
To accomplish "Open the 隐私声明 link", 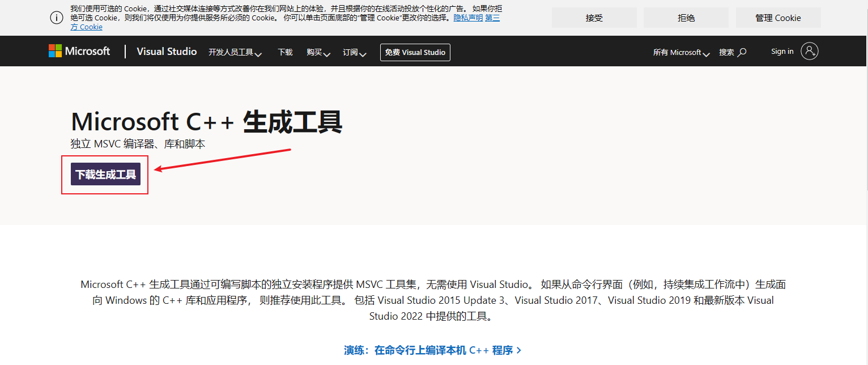I will point(468,18).
